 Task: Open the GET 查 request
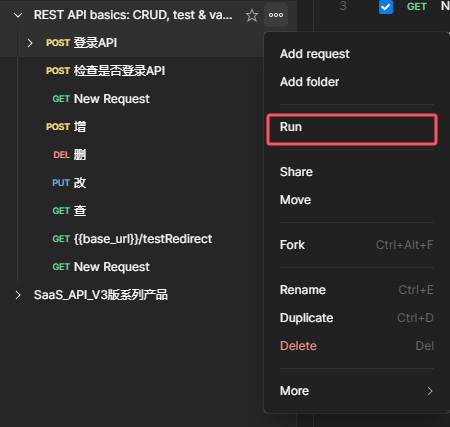tap(69, 211)
